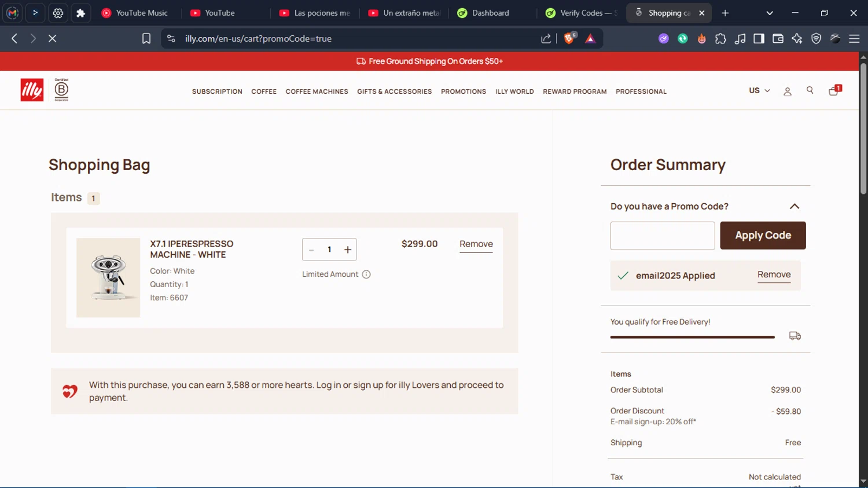Open the Subscription menu
Viewport: 868px width, 488px height.
[x=217, y=91]
